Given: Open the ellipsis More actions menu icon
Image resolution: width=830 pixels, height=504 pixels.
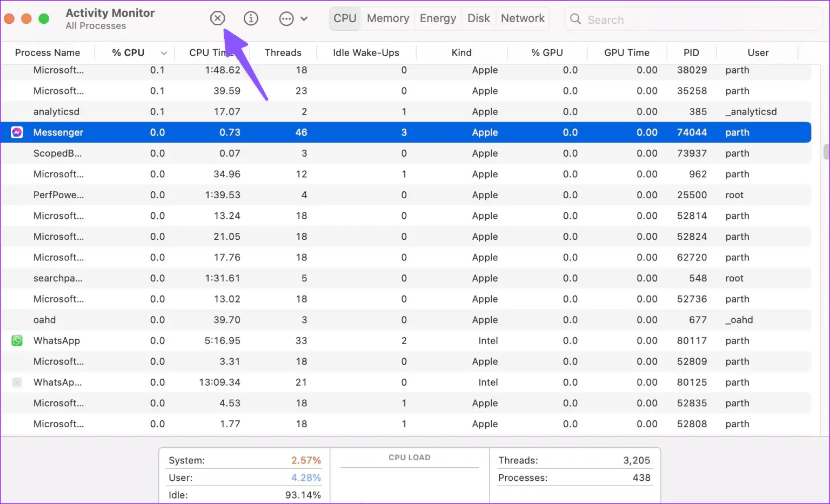Looking at the screenshot, I should point(286,19).
